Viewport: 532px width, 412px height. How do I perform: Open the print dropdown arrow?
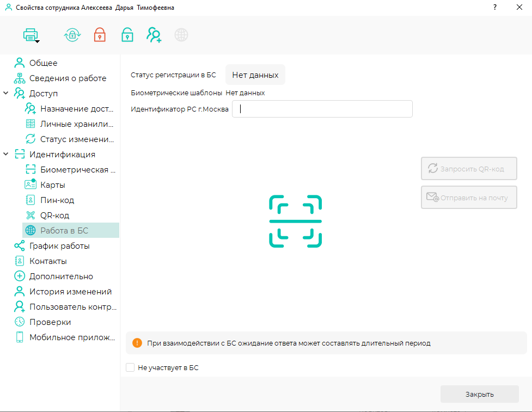[x=38, y=42]
